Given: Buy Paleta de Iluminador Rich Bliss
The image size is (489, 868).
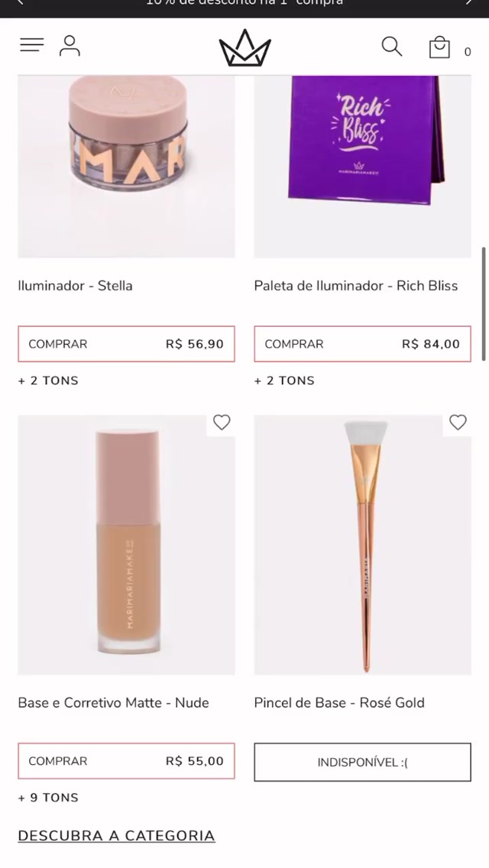Looking at the screenshot, I should [362, 344].
